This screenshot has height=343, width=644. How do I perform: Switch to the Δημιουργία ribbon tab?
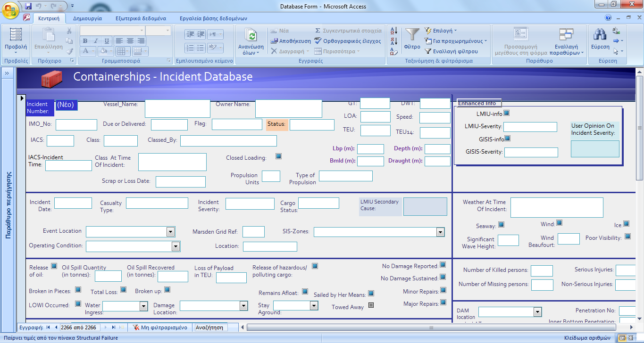coord(88,18)
